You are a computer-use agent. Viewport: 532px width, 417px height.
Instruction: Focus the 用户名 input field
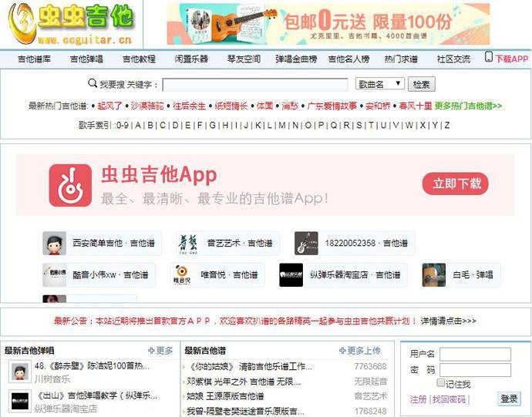click(476, 355)
